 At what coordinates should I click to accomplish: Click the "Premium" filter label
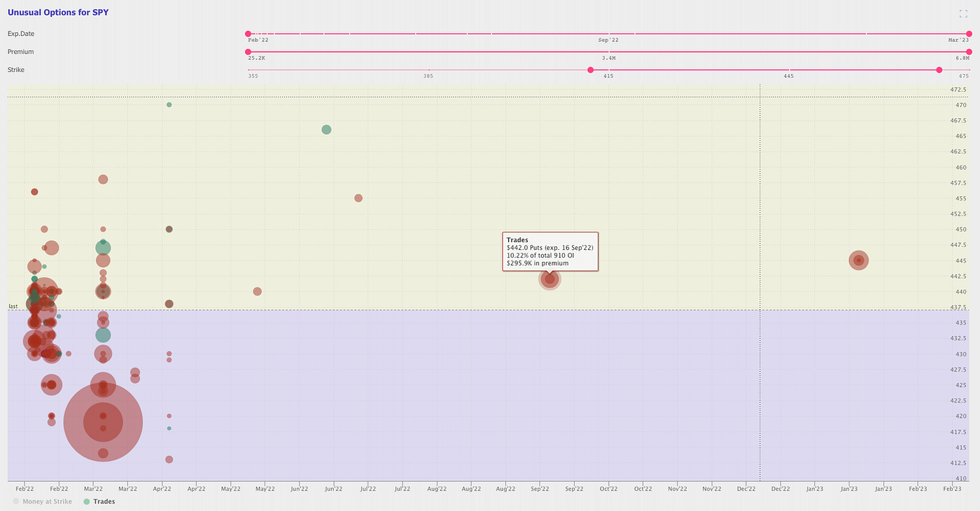(x=21, y=52)
